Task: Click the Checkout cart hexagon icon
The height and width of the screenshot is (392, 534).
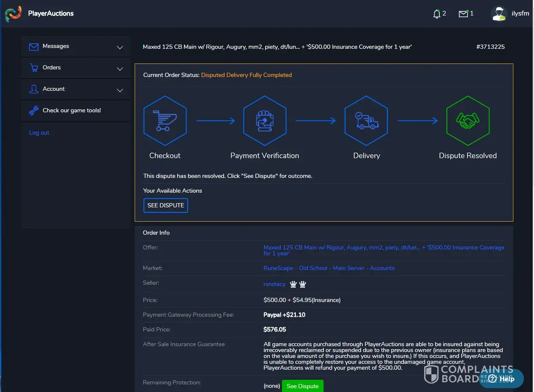Action: tap(165, 120)
